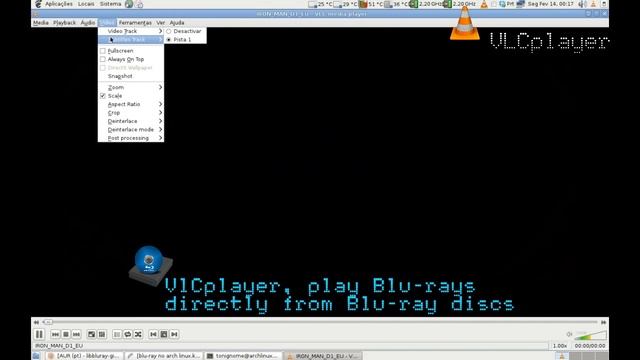Click the 00:00/00:00 time display

[x=590, y=346]
